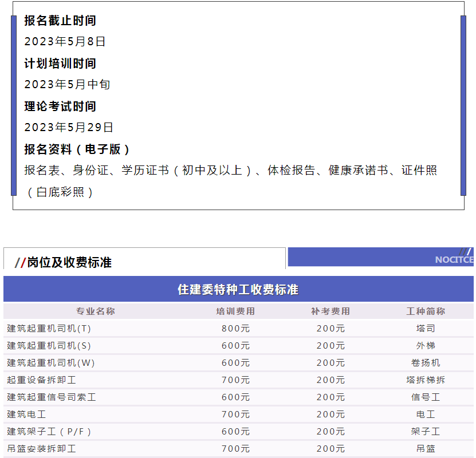Viewport: 476px width, 458px height.
Task: Select the 吊篮安装拆卸工 row name
Action: 41,449
